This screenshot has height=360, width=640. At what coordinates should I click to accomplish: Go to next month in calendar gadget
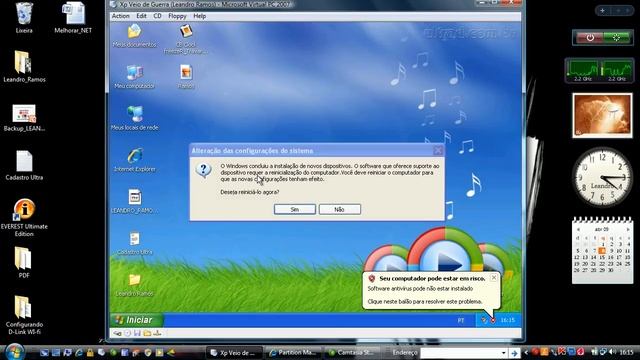628,229
